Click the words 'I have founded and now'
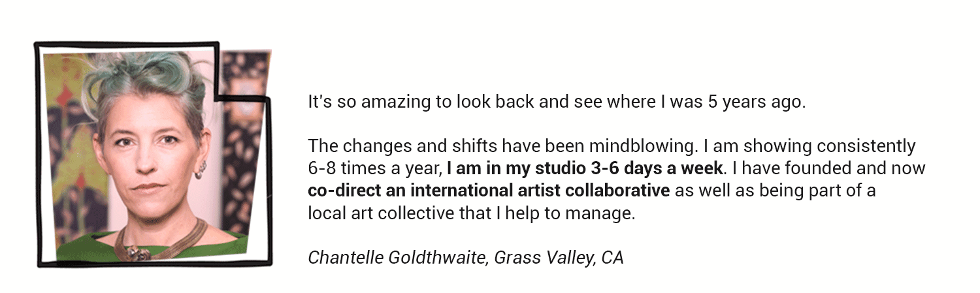 point(828,168)
